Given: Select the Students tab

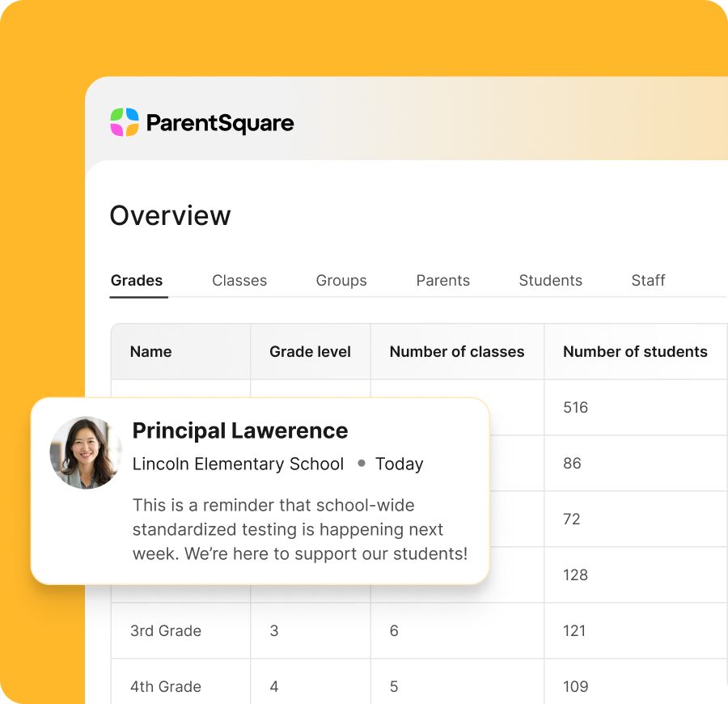Looking at the screenshot, I should [x=551, y=281].
